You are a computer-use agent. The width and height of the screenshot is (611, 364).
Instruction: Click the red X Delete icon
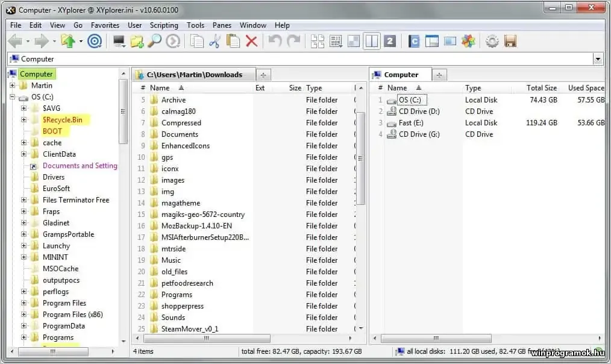pyautogui.click(x=251, y=41)
